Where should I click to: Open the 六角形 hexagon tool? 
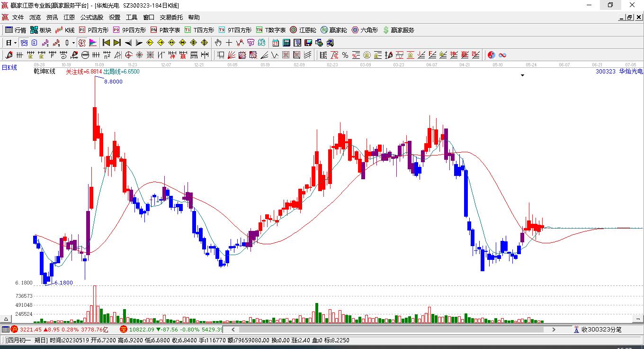click(365, 30)
